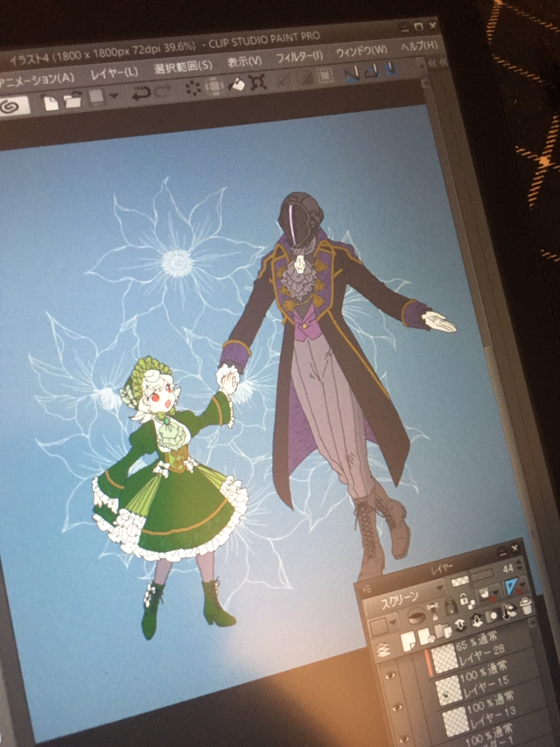Undo the last action
Image resolution: width=560 pixels, height=747 pixels.
point(141,93)
